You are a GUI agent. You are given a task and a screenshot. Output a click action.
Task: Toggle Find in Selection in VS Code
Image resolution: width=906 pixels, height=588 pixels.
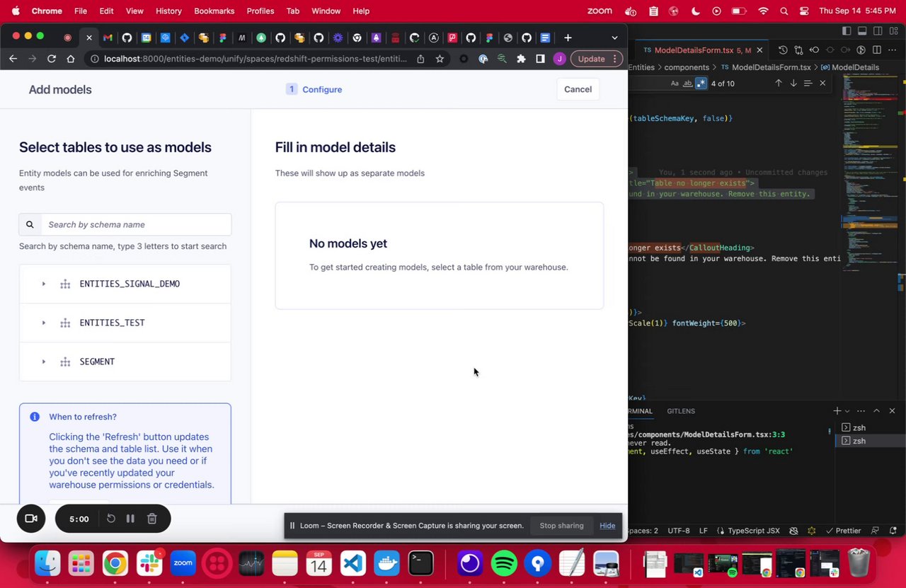click(x=808, y=83)
